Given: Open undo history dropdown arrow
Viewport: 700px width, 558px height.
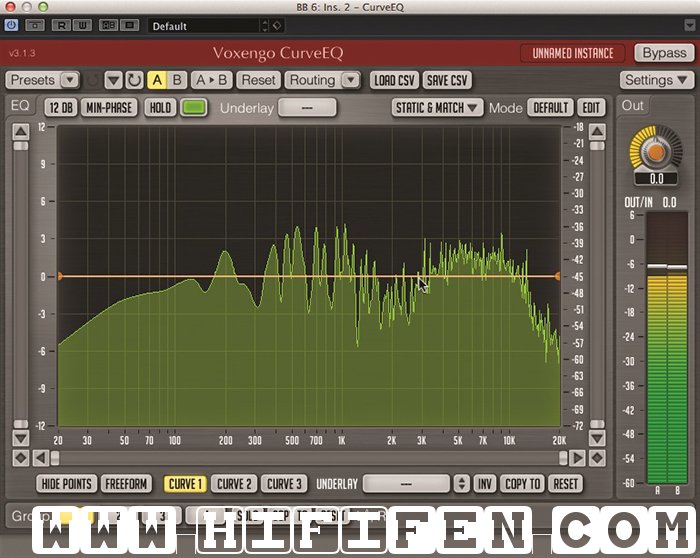Looking at the screenshot, I should coord(113,80).
